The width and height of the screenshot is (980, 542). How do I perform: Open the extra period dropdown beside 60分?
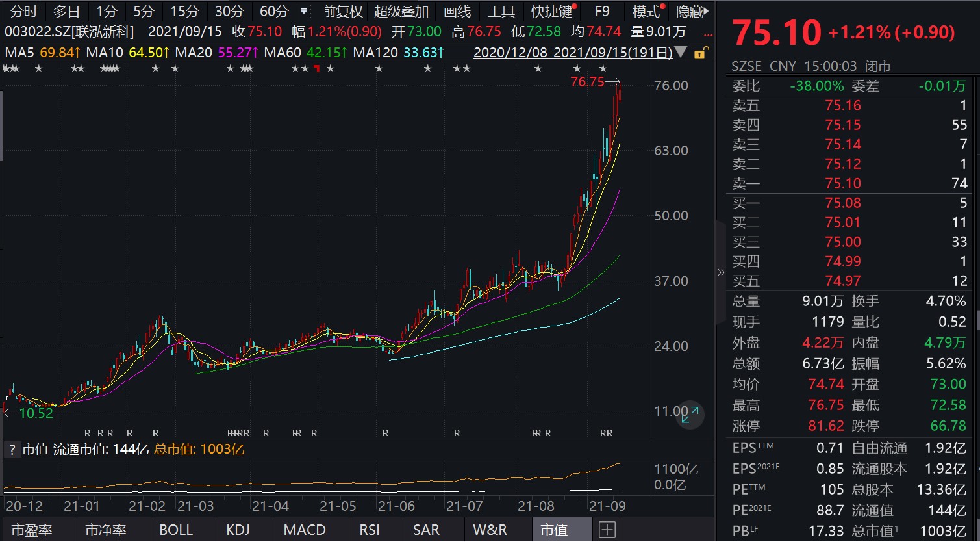[x=303, y=11]
